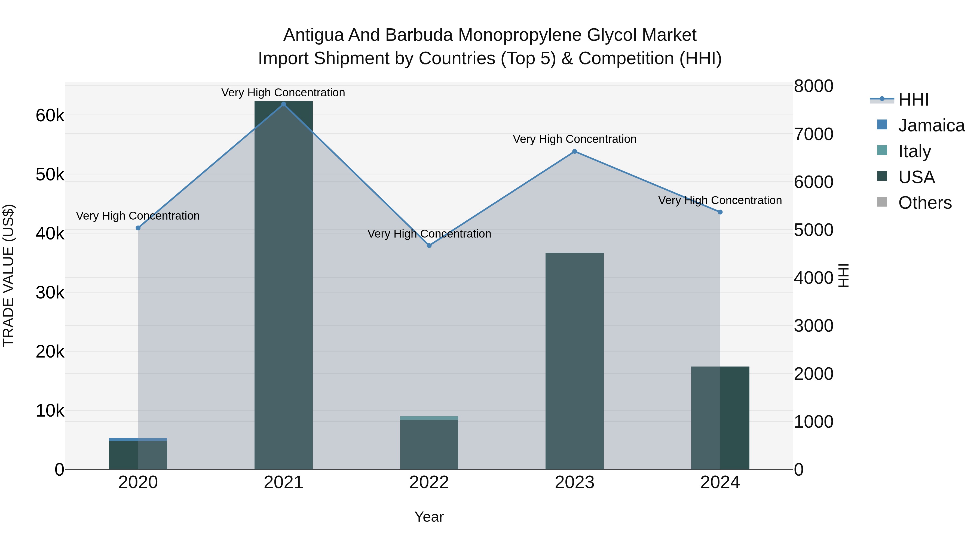
Task: Click the rotated HHI axis title
Action: pyautogui.click(x=843, y=275)
